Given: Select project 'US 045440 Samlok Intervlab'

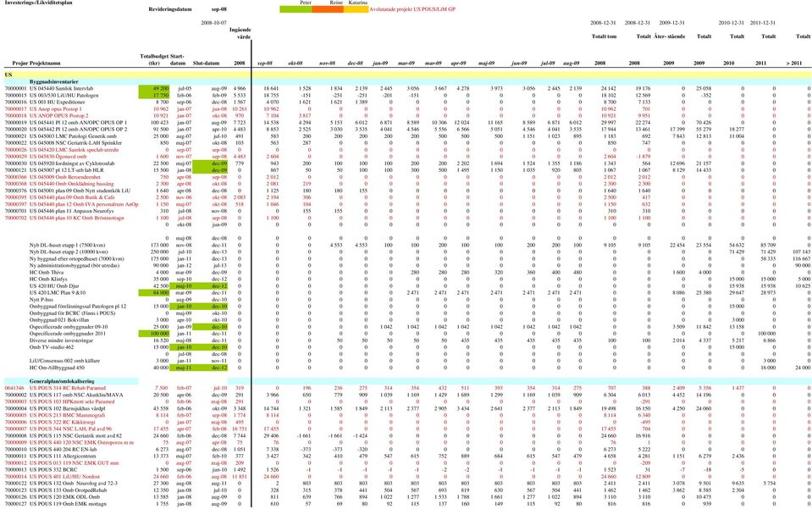Looking at the screenshot, I should [x=61, y=89].
